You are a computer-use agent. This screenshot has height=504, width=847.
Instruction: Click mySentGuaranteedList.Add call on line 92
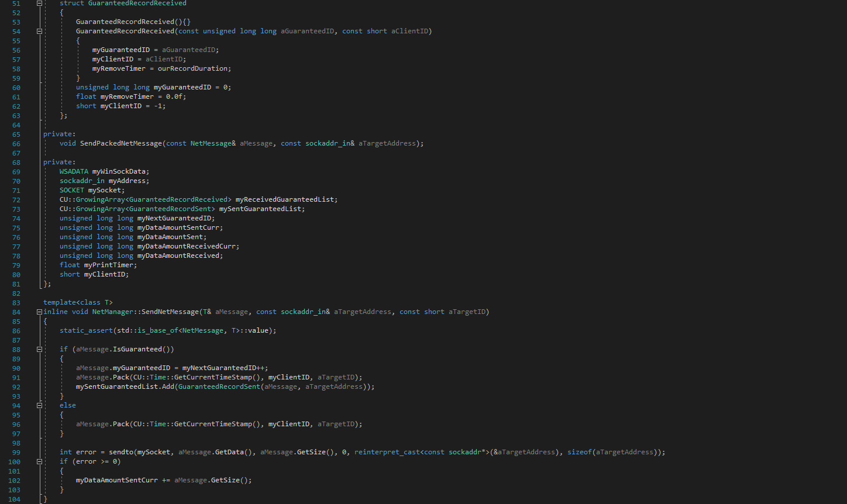125,386
